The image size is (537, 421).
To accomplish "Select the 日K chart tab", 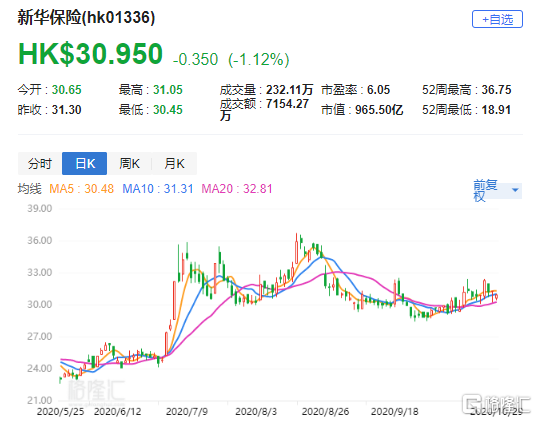I will (x=85, y=163).
